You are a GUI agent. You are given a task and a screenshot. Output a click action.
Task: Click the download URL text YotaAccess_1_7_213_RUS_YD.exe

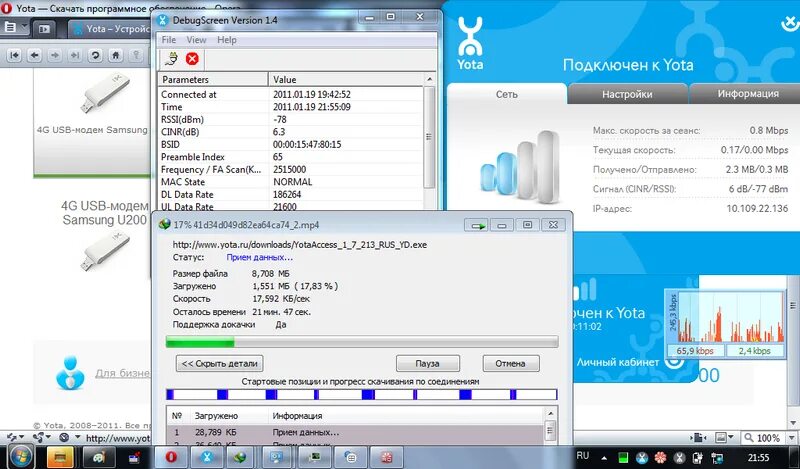click(x=299, y=245)
